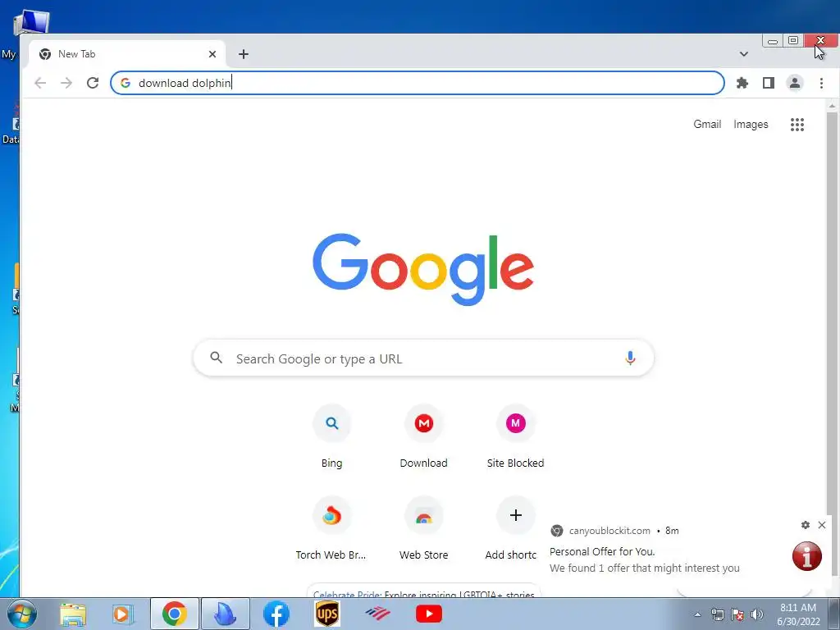Open the profile avatar icon
This screenshot has width=840, height=630.
tap(794, 83)
